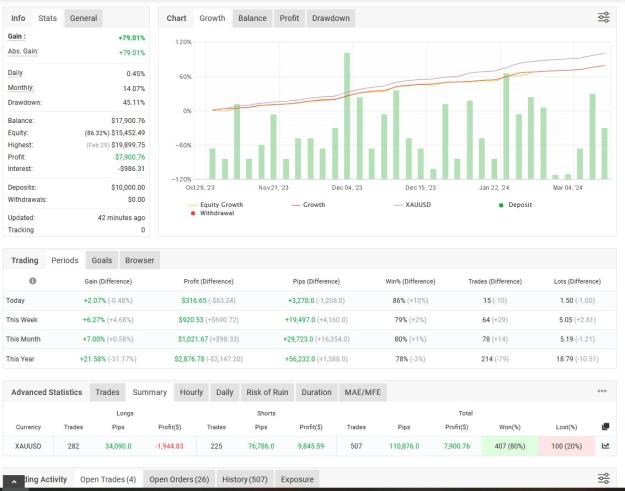
Task: Select the Today row label
Action: [x=15, y=300]
